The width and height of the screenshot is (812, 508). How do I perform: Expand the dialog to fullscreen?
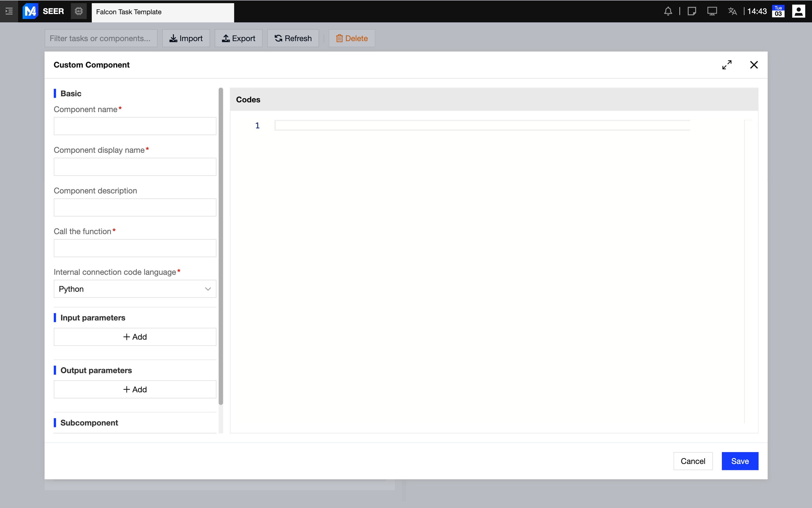point(727,64)
